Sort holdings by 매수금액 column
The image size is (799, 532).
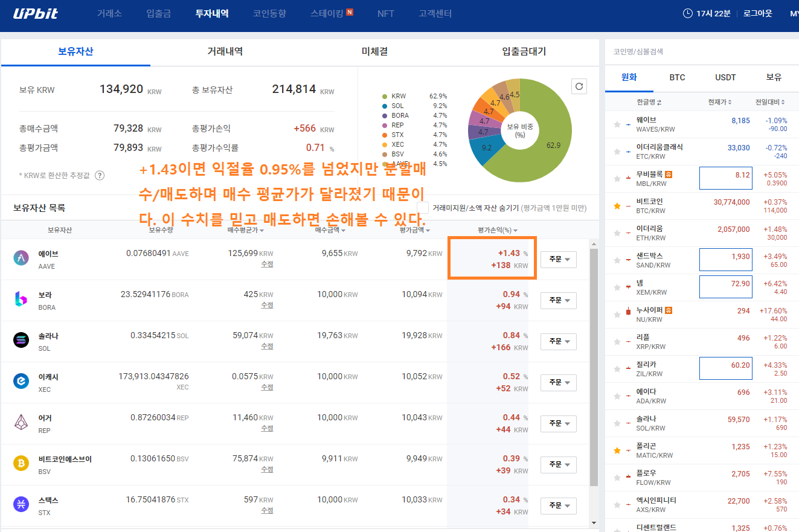tap(330, 230)
